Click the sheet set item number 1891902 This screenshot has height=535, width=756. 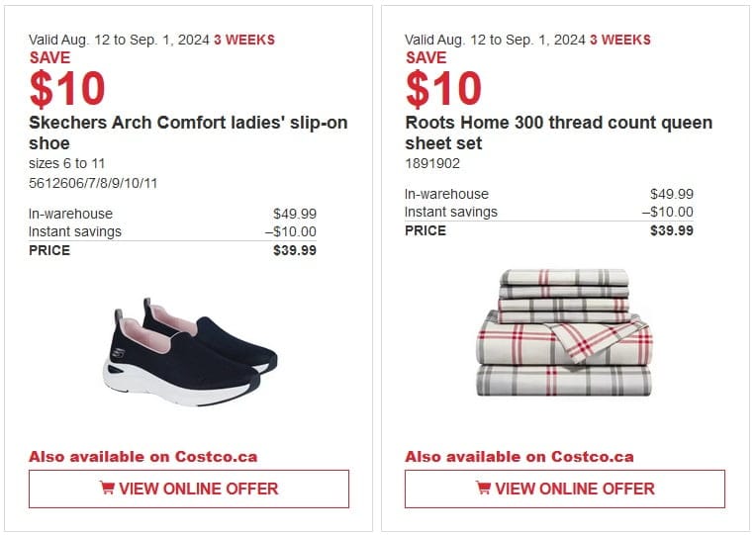pyautogui.click(x=432, y=163)
